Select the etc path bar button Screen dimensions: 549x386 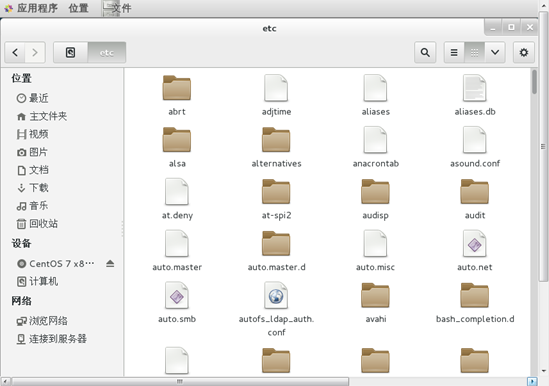click(107, 53)
